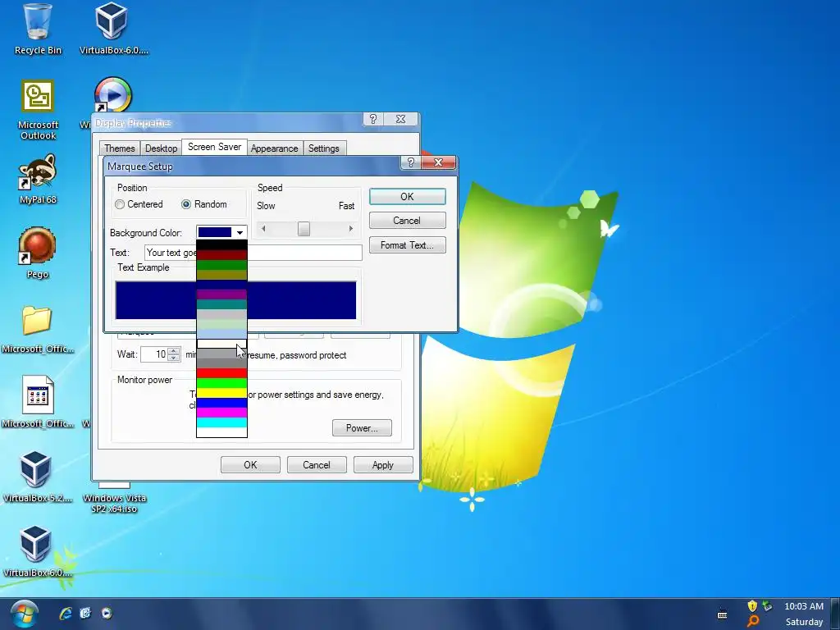Viewport: 840px width, 630px height.
Task: Choose light sky blue in the color list
Action: tap(221, 334)
